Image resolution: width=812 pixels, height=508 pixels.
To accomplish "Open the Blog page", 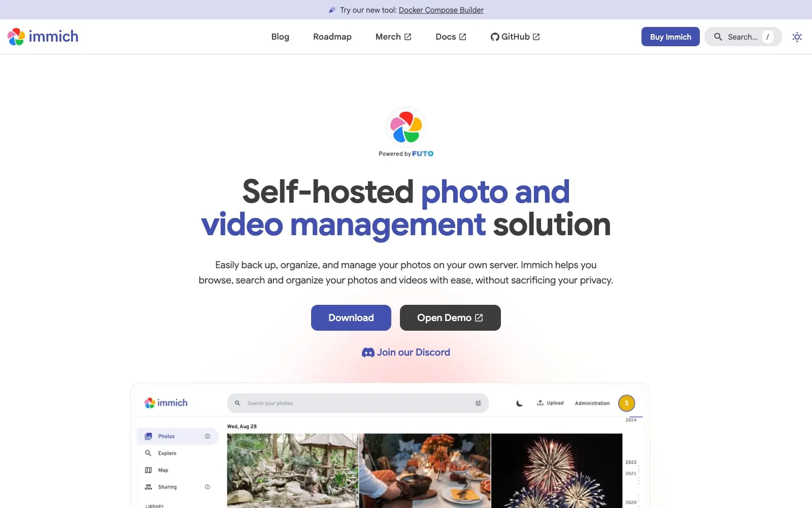I will tap(280, 37).
